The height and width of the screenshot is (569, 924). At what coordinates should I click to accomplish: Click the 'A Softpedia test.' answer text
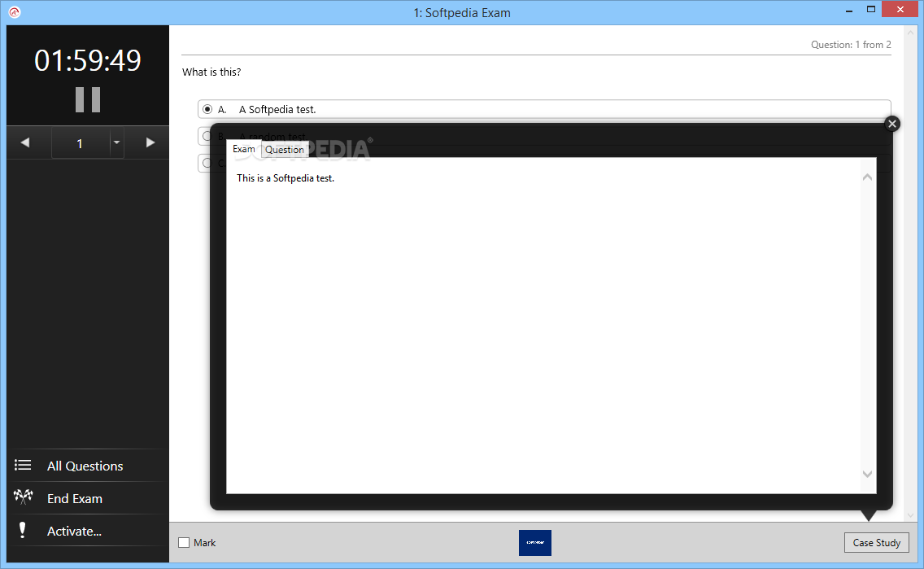click(277, 109)
